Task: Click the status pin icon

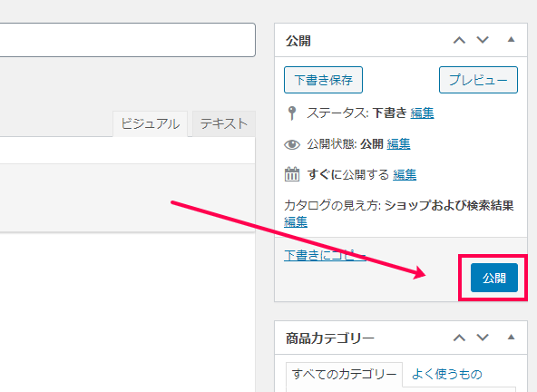Action: click(292, 113)
